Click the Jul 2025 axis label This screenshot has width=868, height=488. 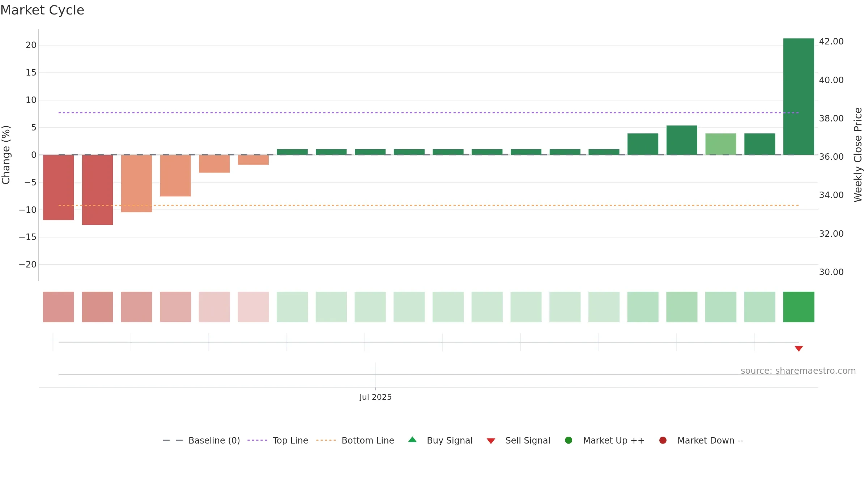pos(375,397)
